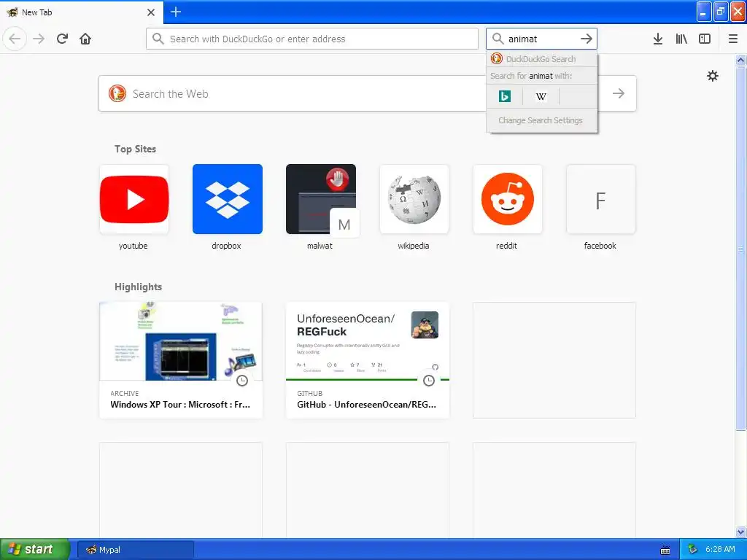Go forward with the forward arrow button

click(x=39, y=39)
